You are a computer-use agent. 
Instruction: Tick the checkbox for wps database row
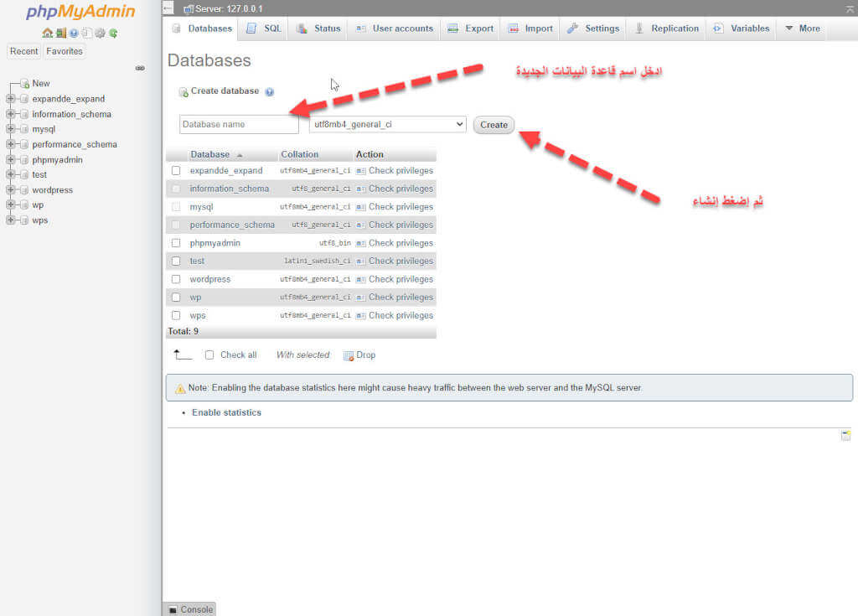176,315
